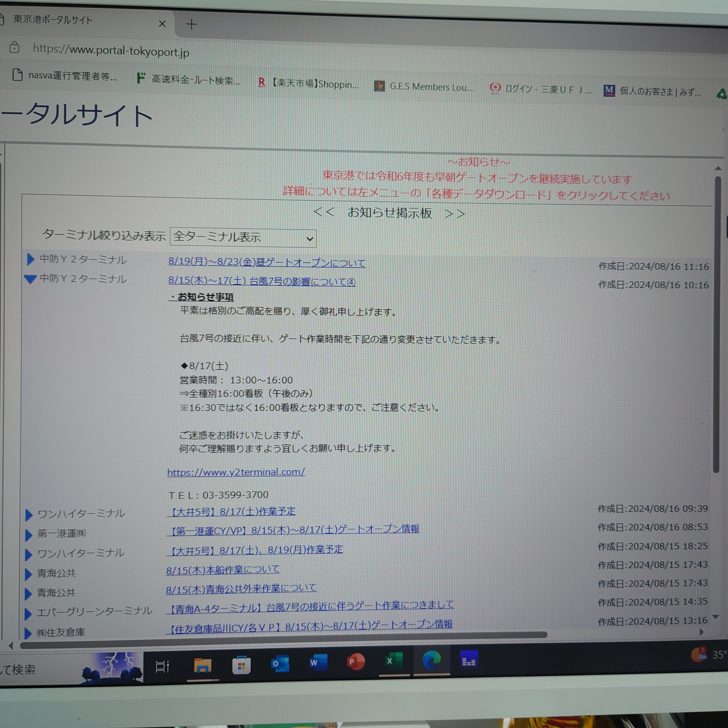Open PowerPoint from the taskbar
The width and height of the screenshot is (728, 728).
(x=356, y=662)
